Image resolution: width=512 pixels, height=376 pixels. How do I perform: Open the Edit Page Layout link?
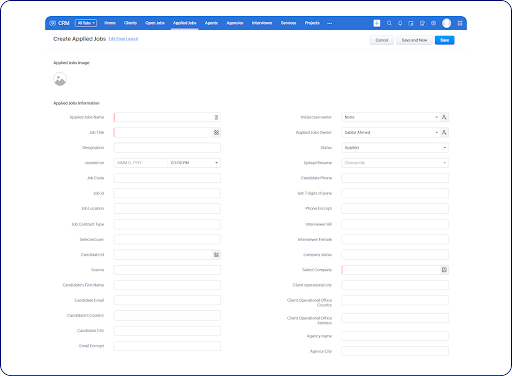[123, 39]
